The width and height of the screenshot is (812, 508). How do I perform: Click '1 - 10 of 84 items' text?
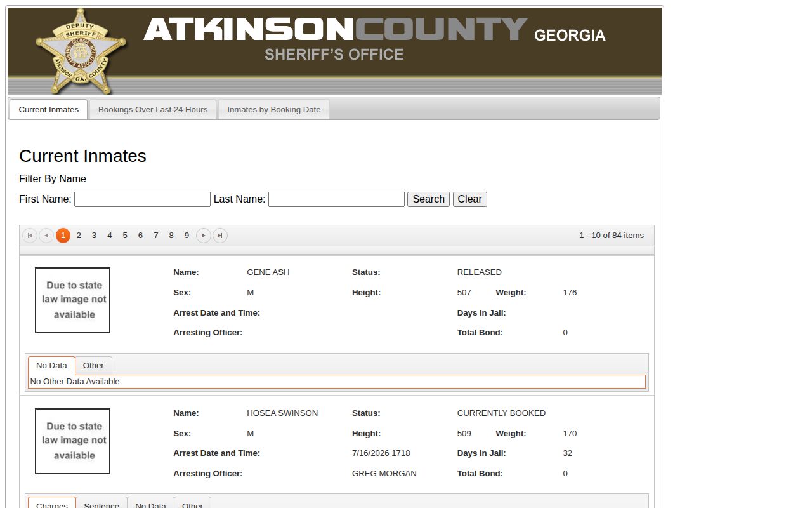(612, 236)
